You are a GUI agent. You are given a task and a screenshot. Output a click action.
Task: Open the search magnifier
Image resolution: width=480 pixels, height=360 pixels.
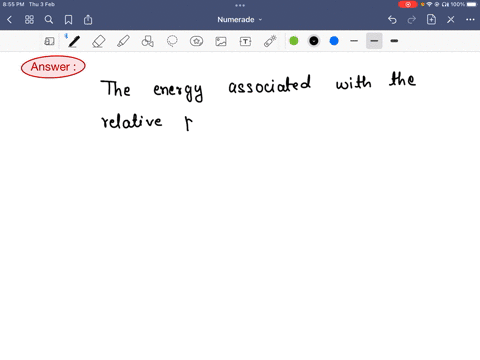(49, 20)
